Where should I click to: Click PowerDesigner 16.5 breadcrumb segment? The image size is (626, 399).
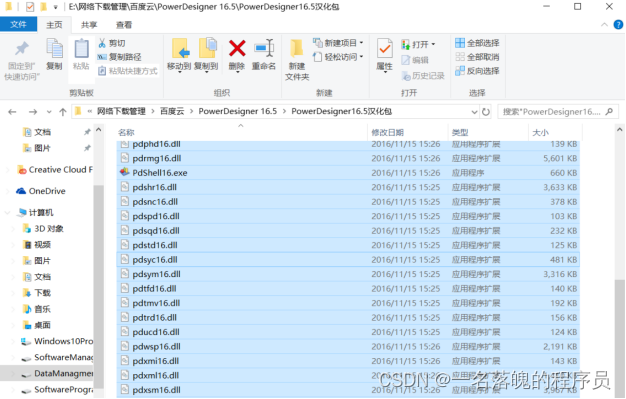click(x=238, y=111)
